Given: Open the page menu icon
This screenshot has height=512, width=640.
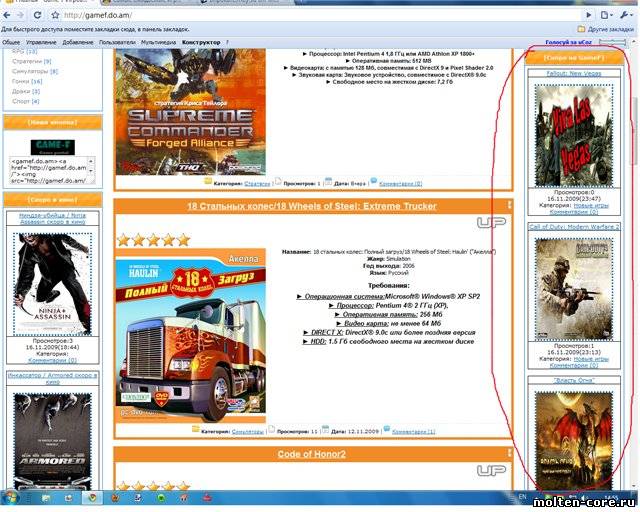Looking at the screenshot, I should click(607, 15).
